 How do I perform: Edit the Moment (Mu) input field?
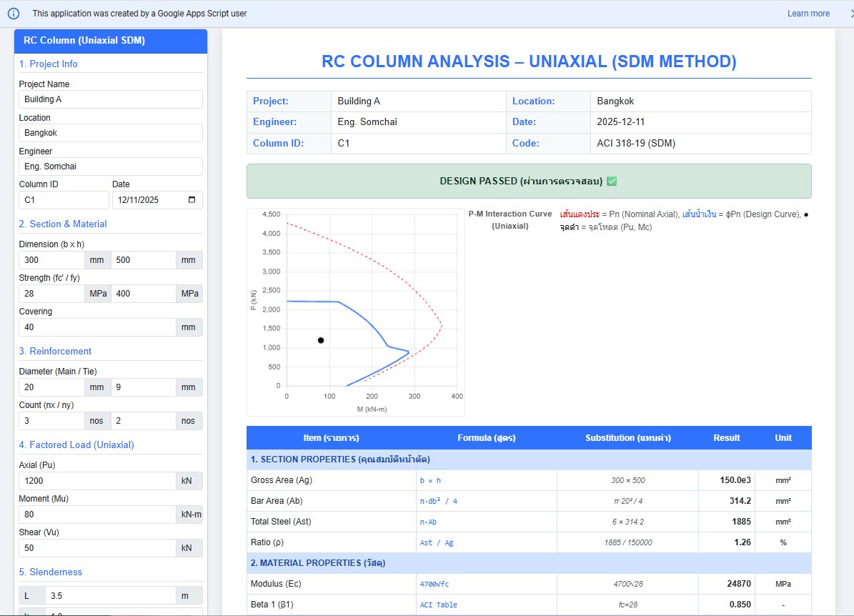(x=97, y=515)
